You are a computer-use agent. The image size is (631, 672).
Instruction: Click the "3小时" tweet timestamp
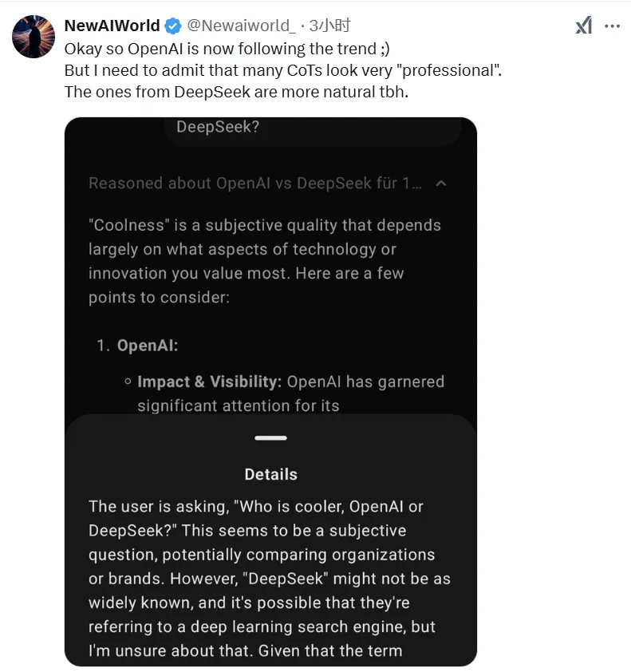330,26
